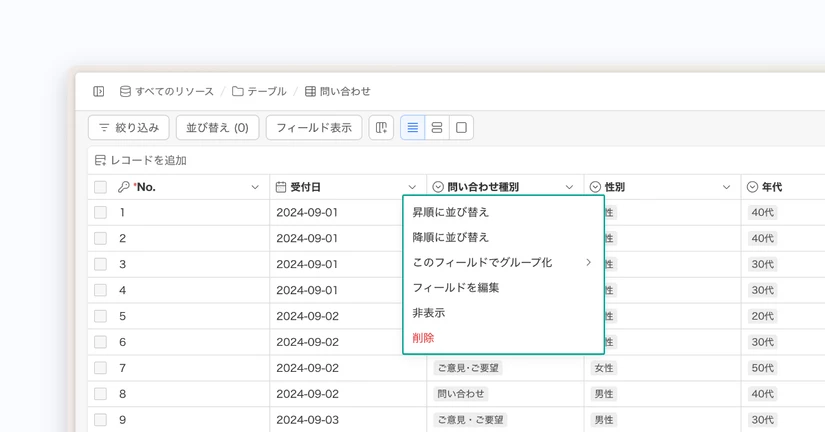Switch to list row view icon
Viewport: 825px width, 432px height.
click(412, 127)
